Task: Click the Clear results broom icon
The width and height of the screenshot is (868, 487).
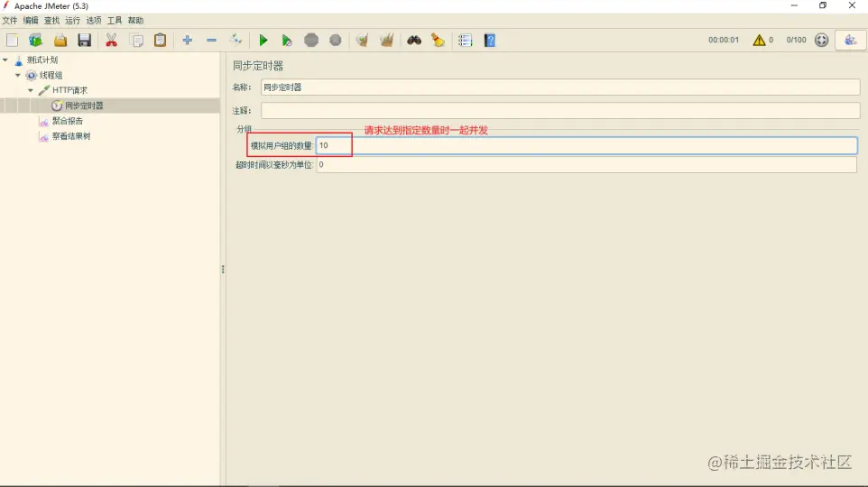Action: pos(362,40)
